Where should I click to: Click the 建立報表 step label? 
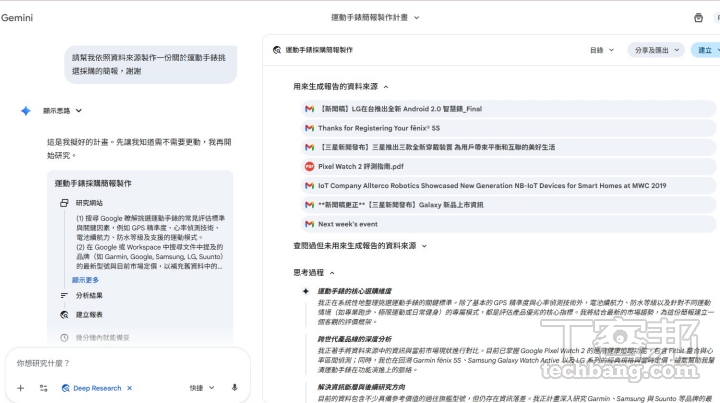coord(89,315)
